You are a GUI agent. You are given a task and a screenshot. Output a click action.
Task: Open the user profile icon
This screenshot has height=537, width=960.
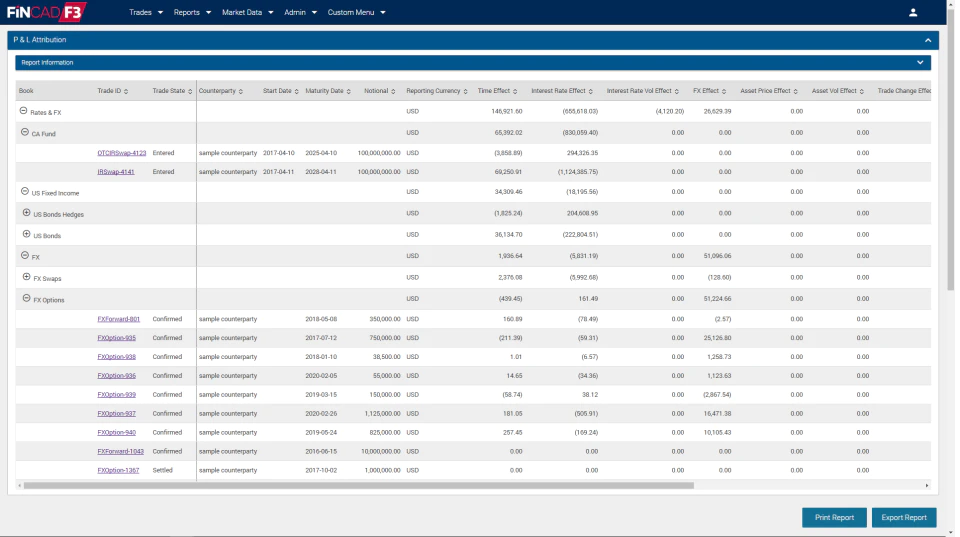coord(913,12)
